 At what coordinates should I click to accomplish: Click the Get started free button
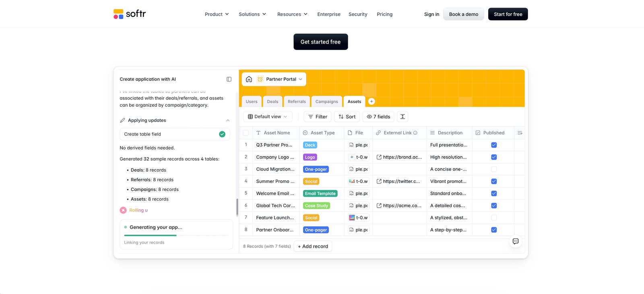(321, 42)
